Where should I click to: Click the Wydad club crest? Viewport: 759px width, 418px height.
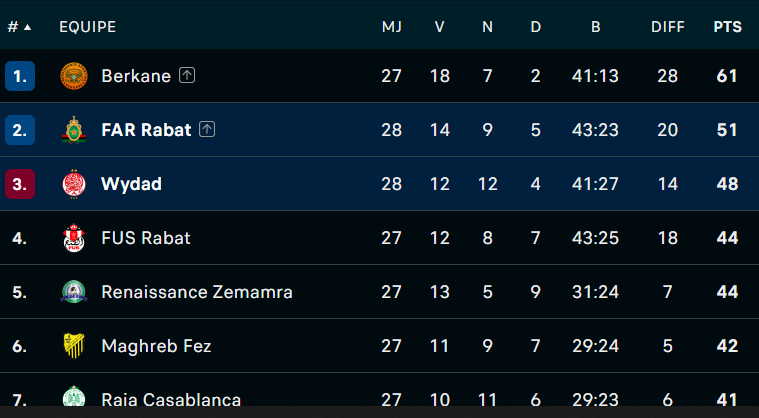coord(74,184)
